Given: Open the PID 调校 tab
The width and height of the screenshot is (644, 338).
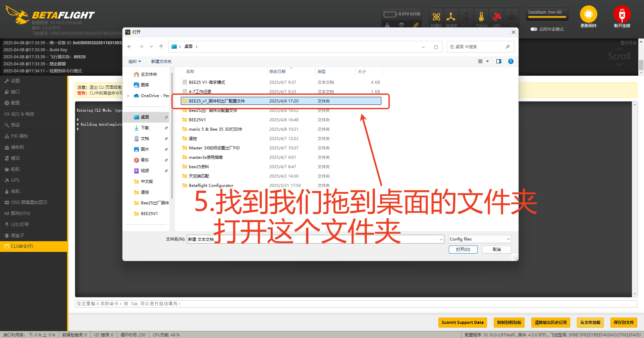Looking at the screenshot, I should tap(34, 136).
